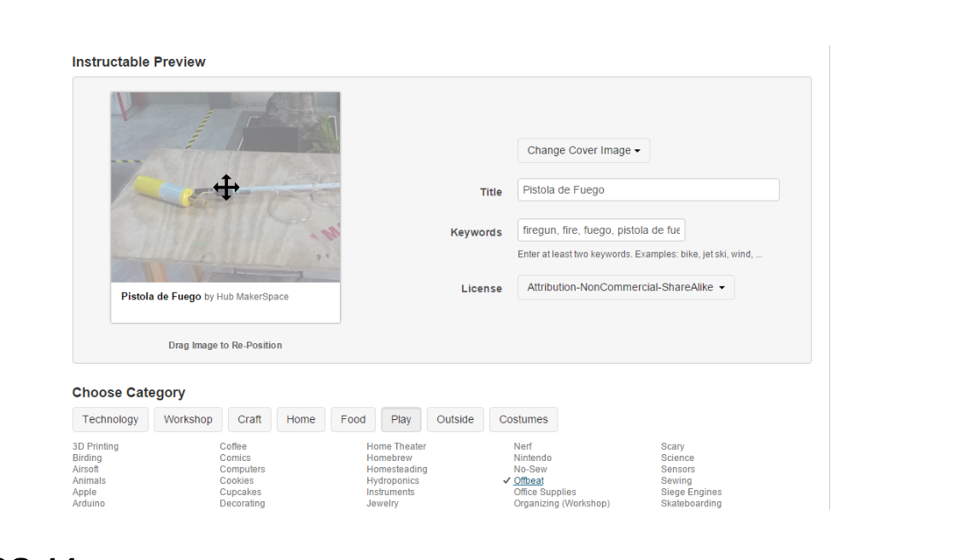This screenshot has width=977, height=560.
Task: Click the 'by Hub MakerSpace' author text
Action: pyautogui.click(x=247, y=297)
